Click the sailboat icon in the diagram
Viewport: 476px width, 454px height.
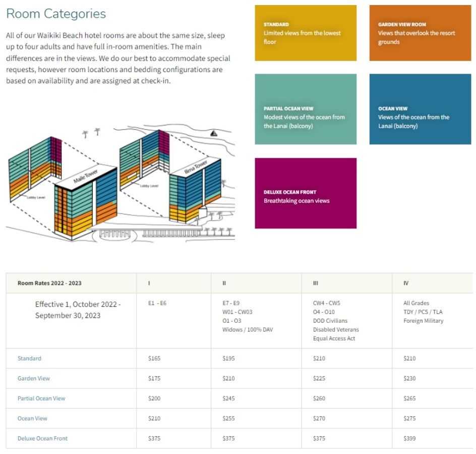tap(214, 134)
